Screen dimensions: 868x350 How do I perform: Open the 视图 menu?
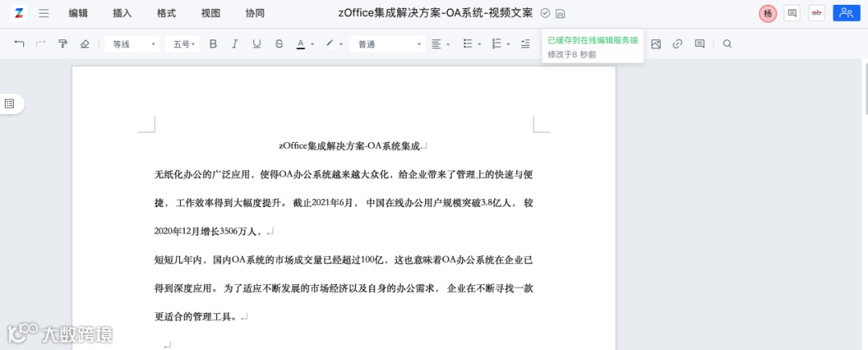click(211, 14)
